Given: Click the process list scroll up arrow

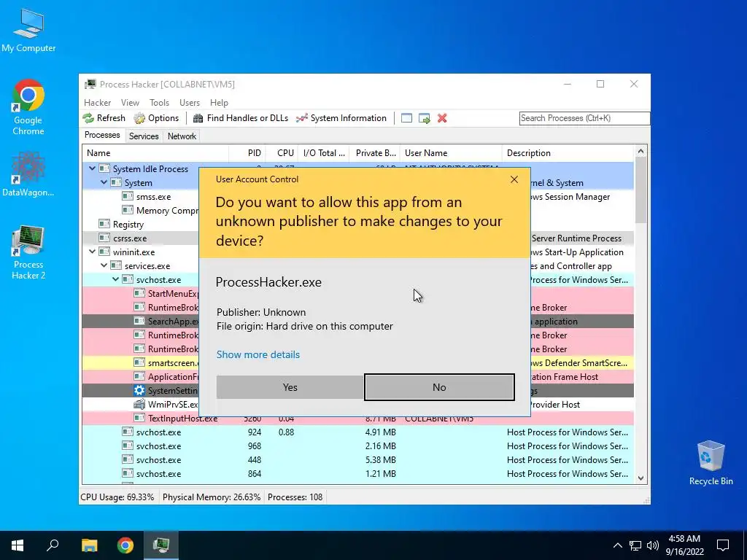Looking at the screenshot, I should pos(640,152).
